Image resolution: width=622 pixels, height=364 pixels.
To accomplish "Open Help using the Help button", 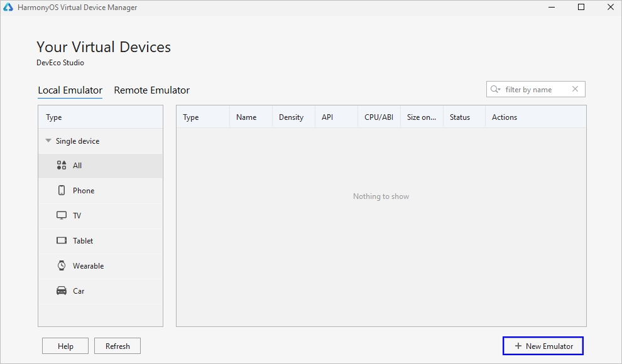I will [65, 346].
